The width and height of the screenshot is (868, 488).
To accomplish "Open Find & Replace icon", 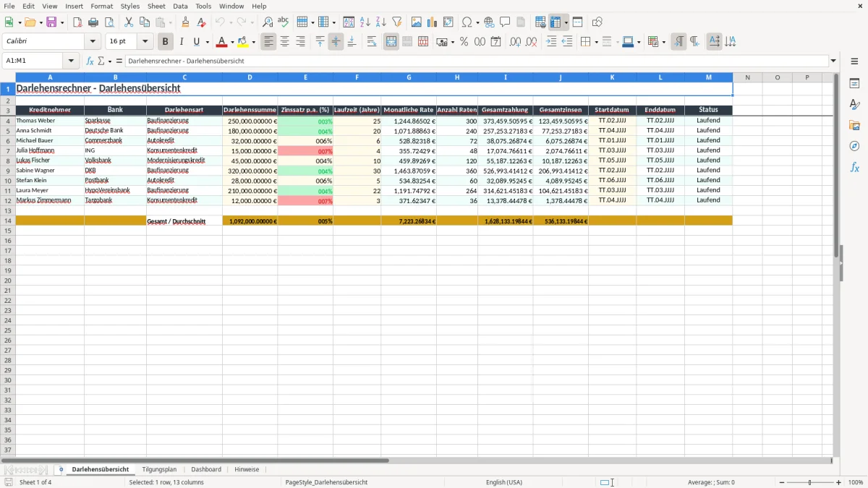I will point(268,22).
